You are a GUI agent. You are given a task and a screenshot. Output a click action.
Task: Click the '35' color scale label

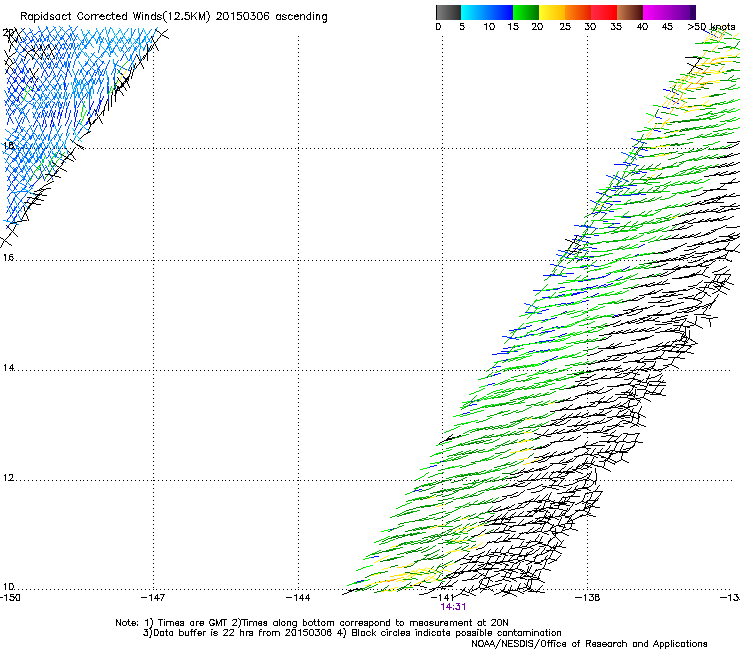[615, 27]
